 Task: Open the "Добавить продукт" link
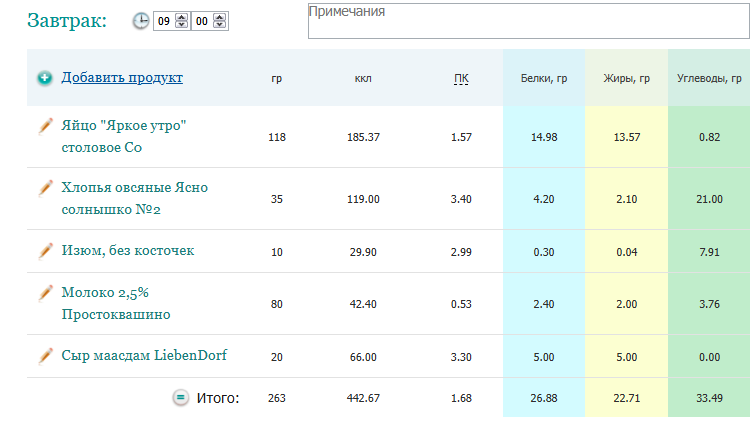point(122,78)
